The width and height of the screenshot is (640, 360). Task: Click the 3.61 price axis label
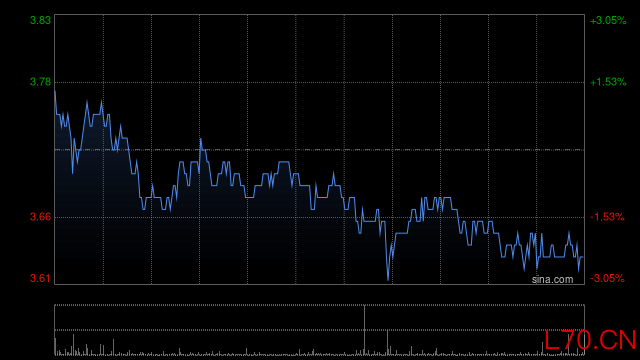click(x=40, y=278)
